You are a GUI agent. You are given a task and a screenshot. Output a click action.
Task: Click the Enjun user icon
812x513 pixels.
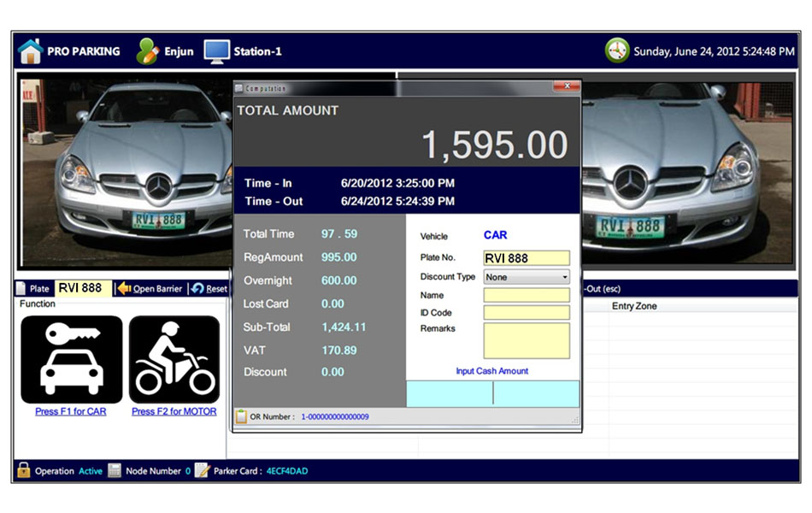point(147,51)
